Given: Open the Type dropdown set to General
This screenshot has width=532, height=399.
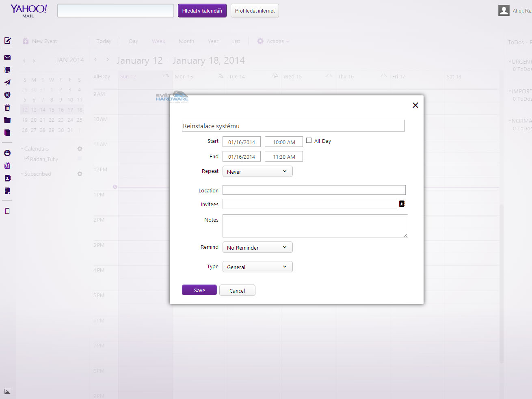Looking at the screenshot, I should tap(257, 267).
